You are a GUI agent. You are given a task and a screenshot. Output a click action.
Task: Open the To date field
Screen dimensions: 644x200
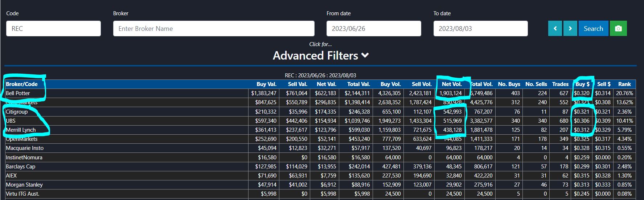click(x=480, y=28)
